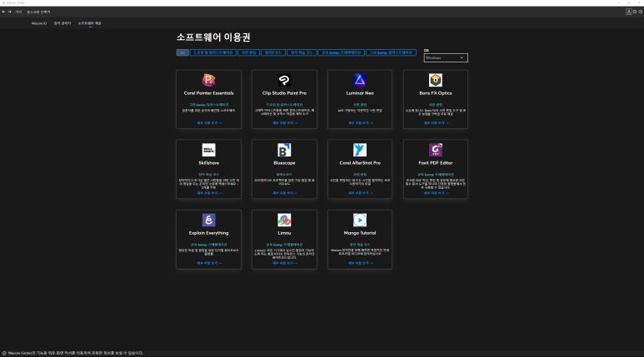644x357 pixels.
Task: Click the Clip Studio Paint Pro title text
Action: pos(284,93)
